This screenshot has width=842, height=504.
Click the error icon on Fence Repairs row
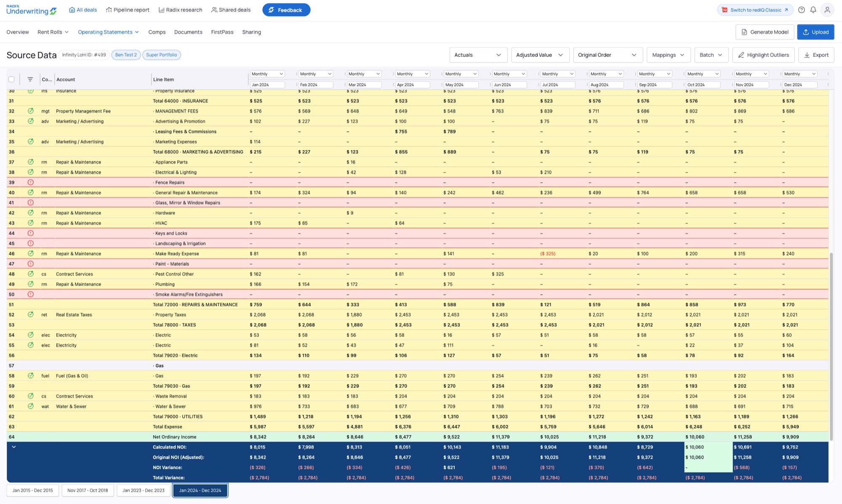[31, 182]
